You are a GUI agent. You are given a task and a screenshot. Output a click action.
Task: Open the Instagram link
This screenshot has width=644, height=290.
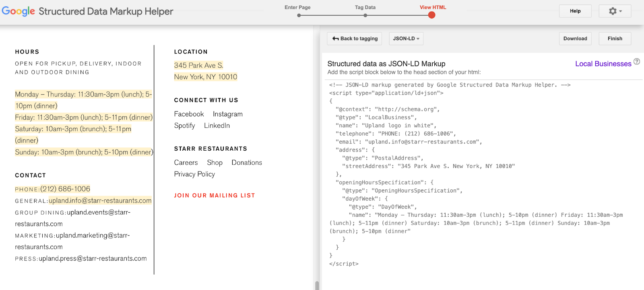tap(228, 114)
